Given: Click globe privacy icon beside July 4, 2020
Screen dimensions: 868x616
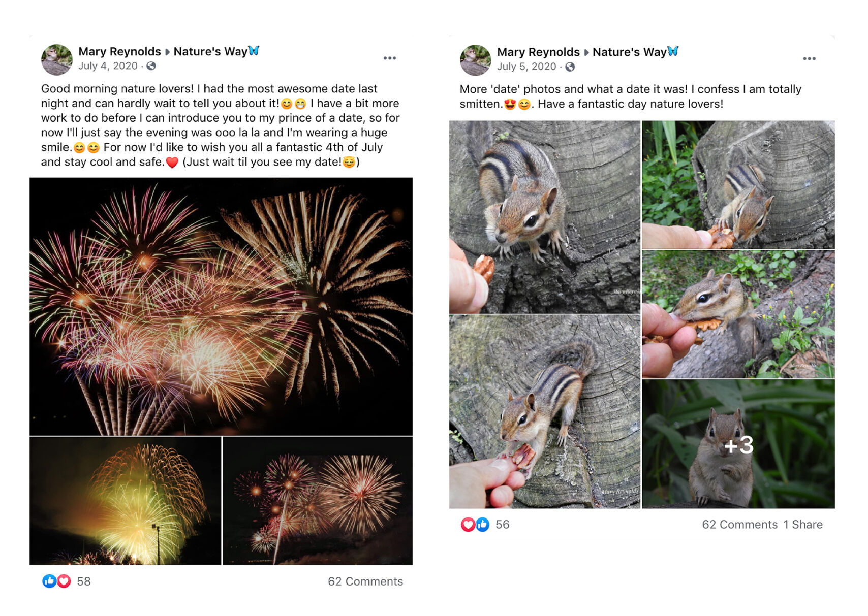Looking at the screenshot, I should click(151, 66).
